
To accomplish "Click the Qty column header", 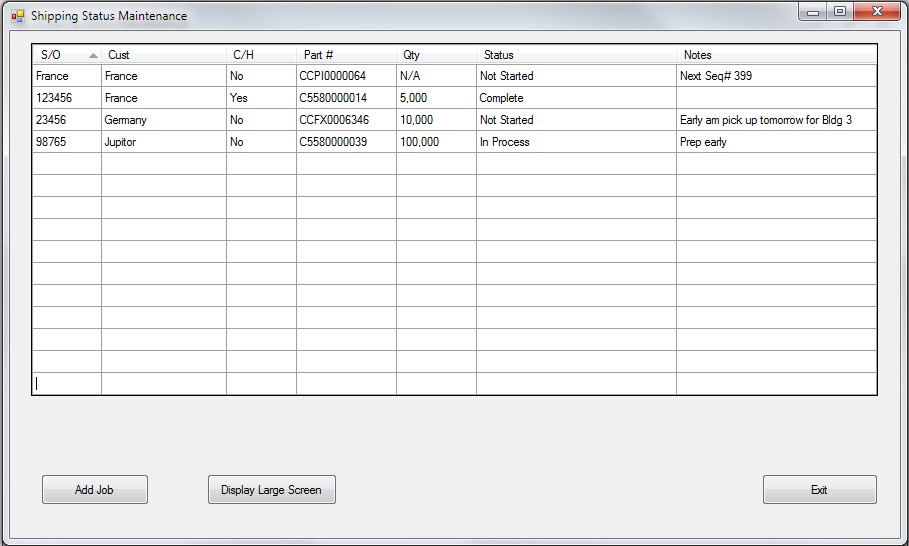I will tap(437, 54).
